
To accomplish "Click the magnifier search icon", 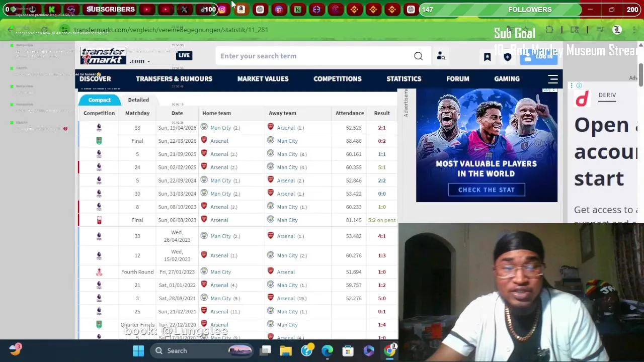I will 418,56.
